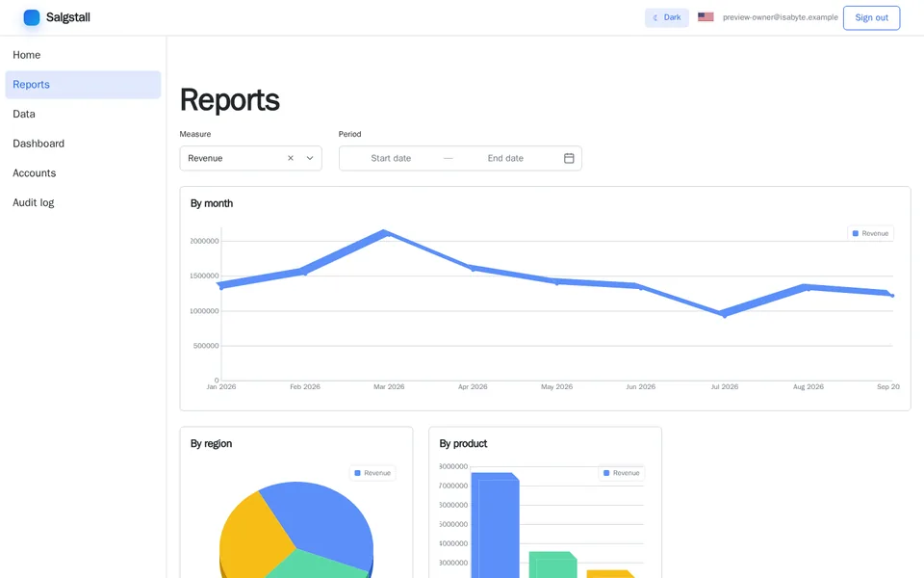
Task: Sign out of the account
Action: tap(871, 17)
